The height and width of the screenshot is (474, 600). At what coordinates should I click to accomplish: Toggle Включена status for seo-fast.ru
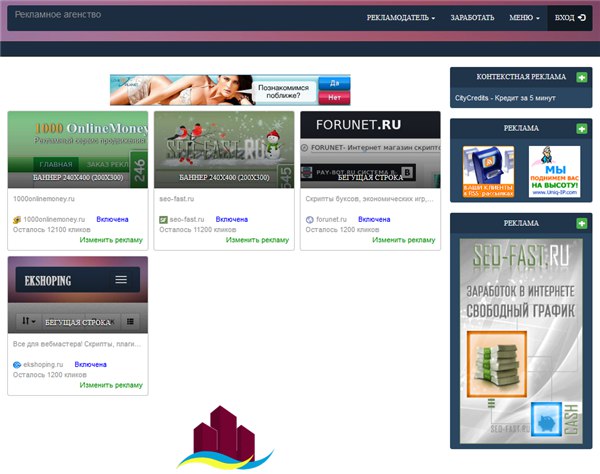pos(232,220)
